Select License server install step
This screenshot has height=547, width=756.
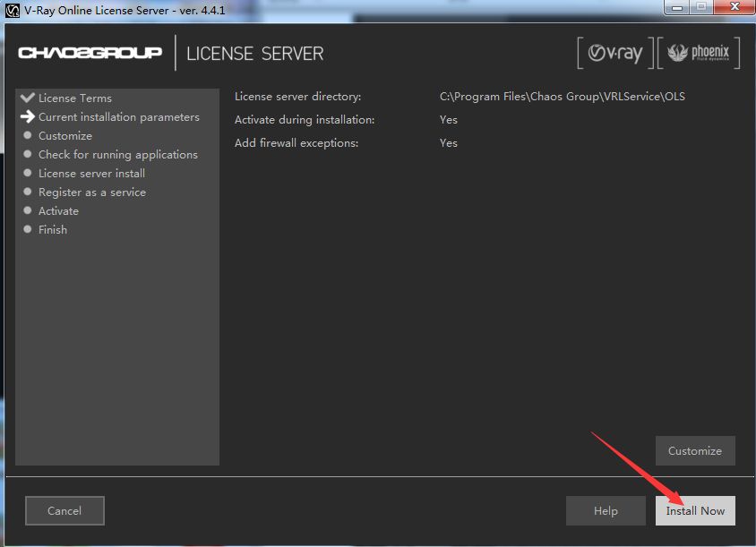click(91, 173)
